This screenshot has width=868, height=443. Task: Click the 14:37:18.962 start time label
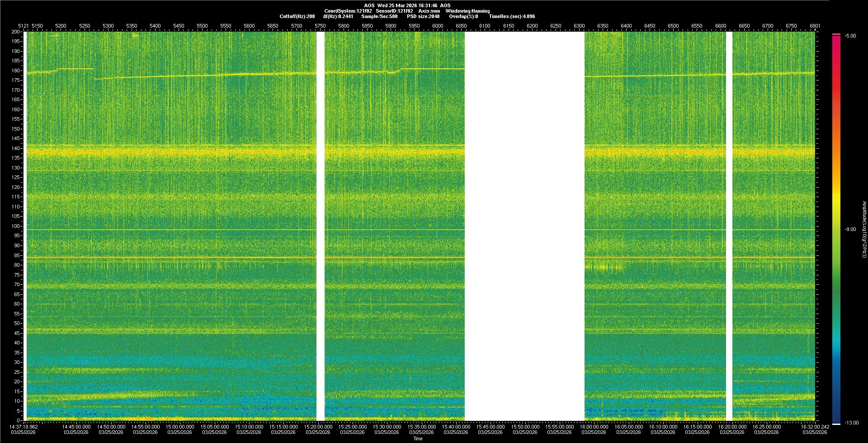[24, 426]
